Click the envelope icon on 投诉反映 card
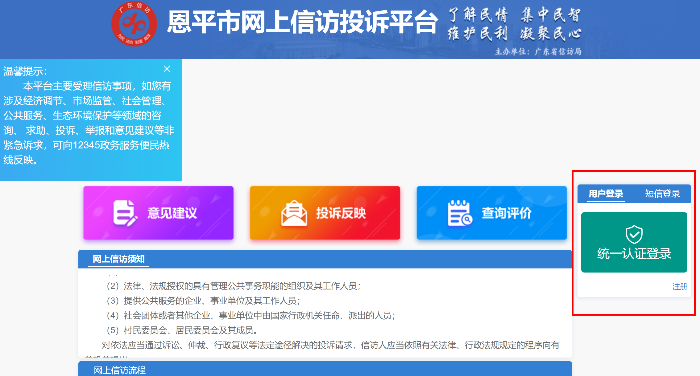 (x=294, y=213)
